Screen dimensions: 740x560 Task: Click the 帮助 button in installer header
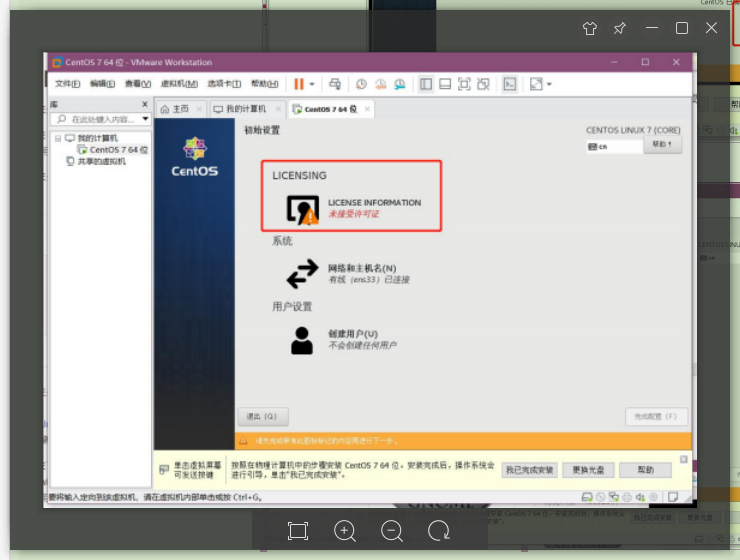662,144
